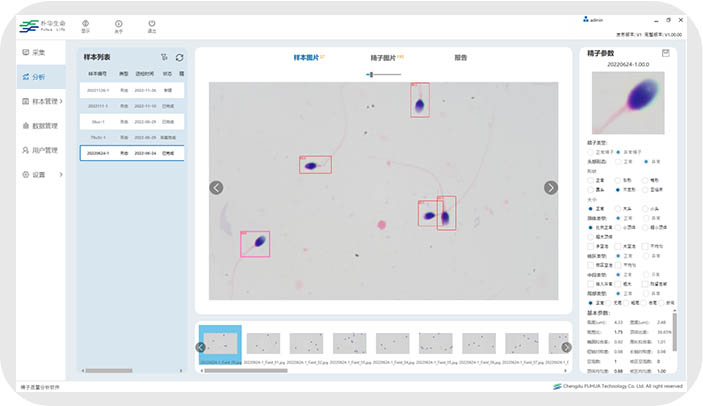Image resolution: width=703 pixels, height=406 pixels.
Task: Switch to the 精子图片 (Sperm Images) tab
Action: click(x=384, y=58)
